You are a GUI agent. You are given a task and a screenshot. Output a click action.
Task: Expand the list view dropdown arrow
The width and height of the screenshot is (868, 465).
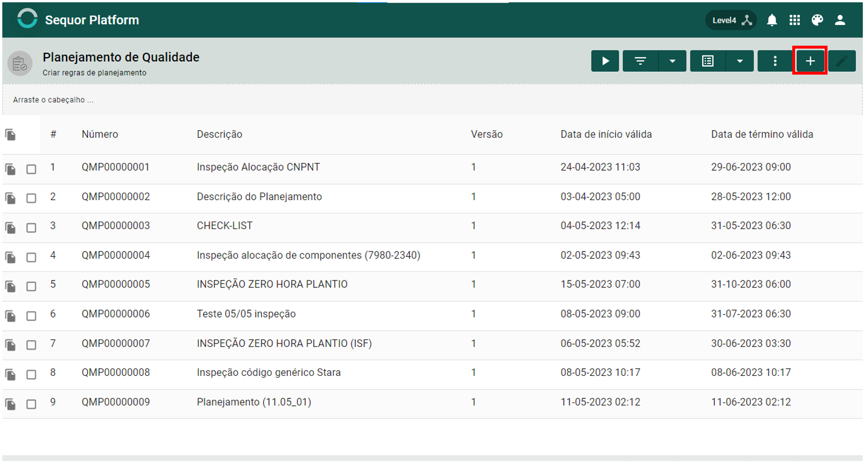click(740, 61)
